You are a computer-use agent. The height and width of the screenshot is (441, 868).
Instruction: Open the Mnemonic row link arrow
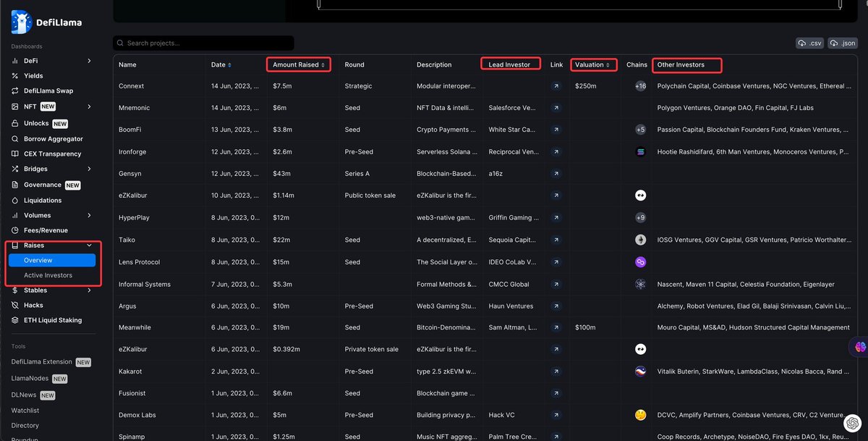pyautogui.click(x=556, y=108)
